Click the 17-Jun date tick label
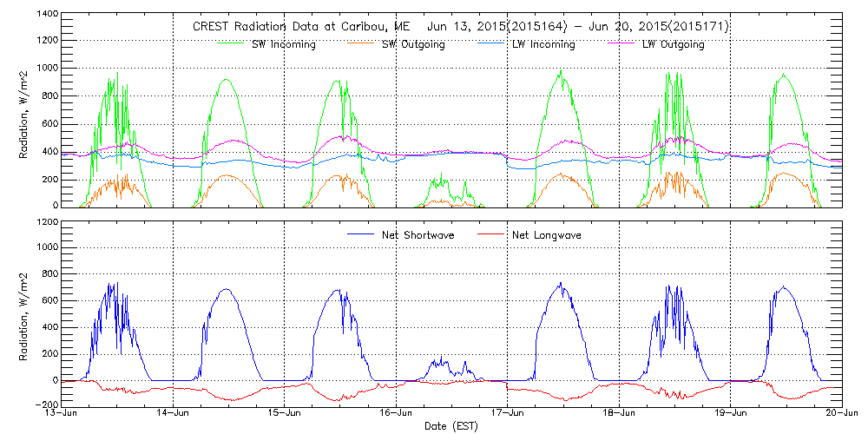868x434 pixels. pos(508,413)
